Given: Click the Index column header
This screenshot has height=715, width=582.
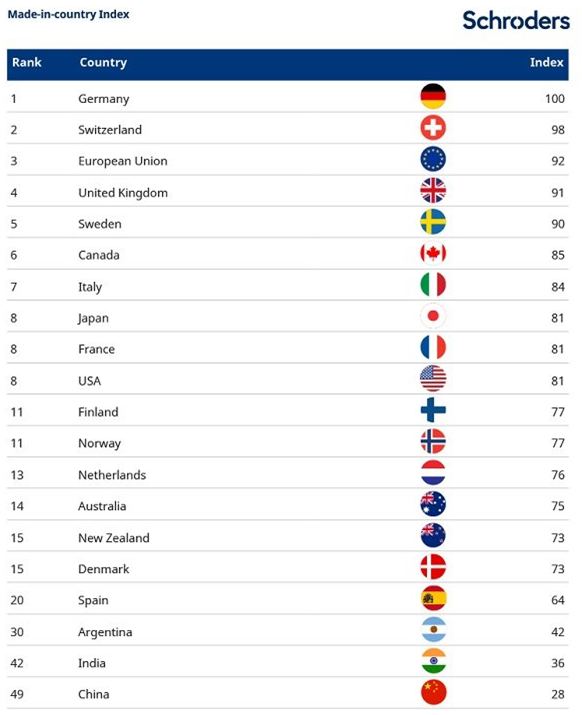Looking at the screenshot, I should 546,62.
